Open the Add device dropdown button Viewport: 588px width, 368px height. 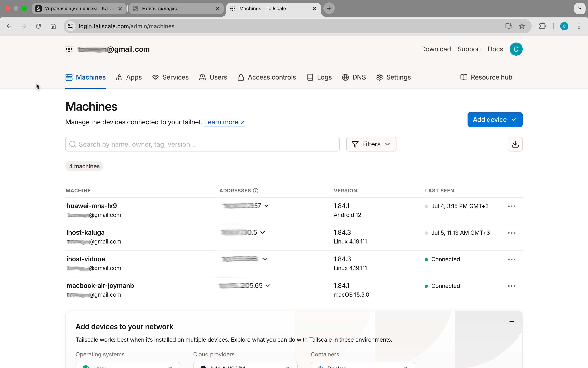[495, 120]
